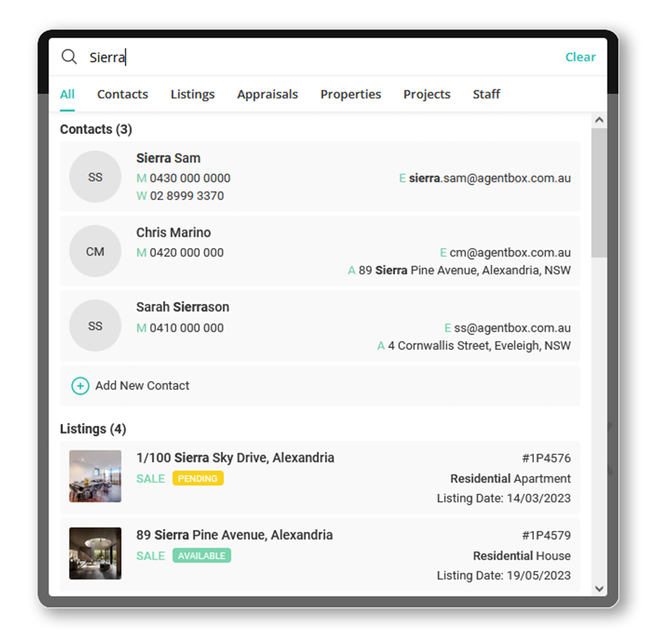This screenshot has height=639, width=672.
Task: Click the PENDING status badge
Action: tap(197, 478)
